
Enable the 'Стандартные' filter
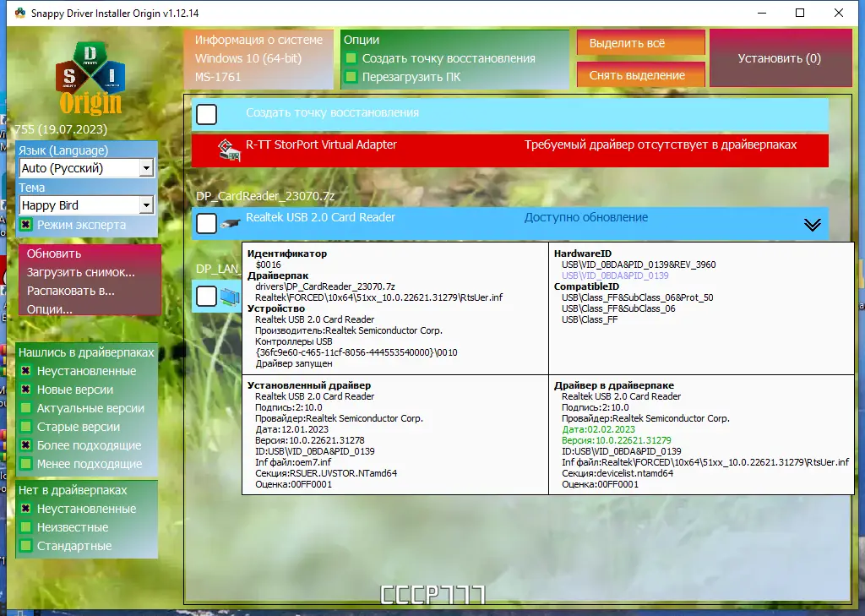(25, 546)
